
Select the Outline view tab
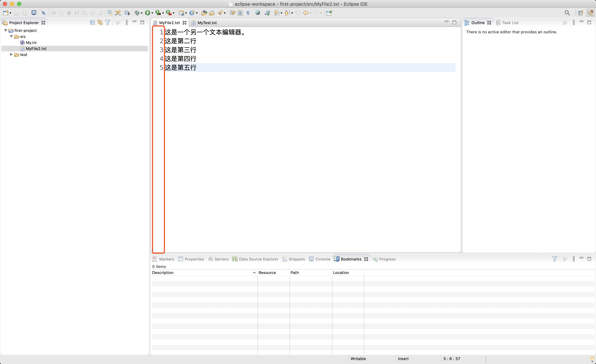point(478,23)
